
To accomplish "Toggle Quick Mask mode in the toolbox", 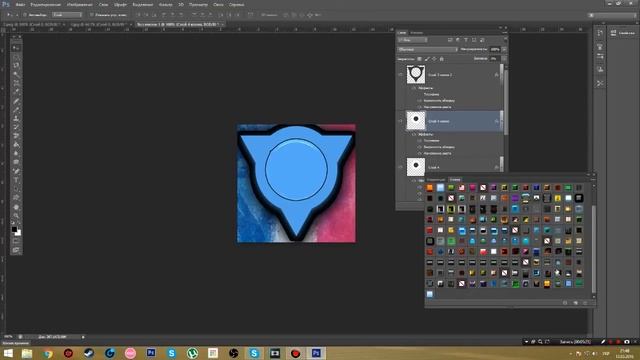I will (16, 242).
